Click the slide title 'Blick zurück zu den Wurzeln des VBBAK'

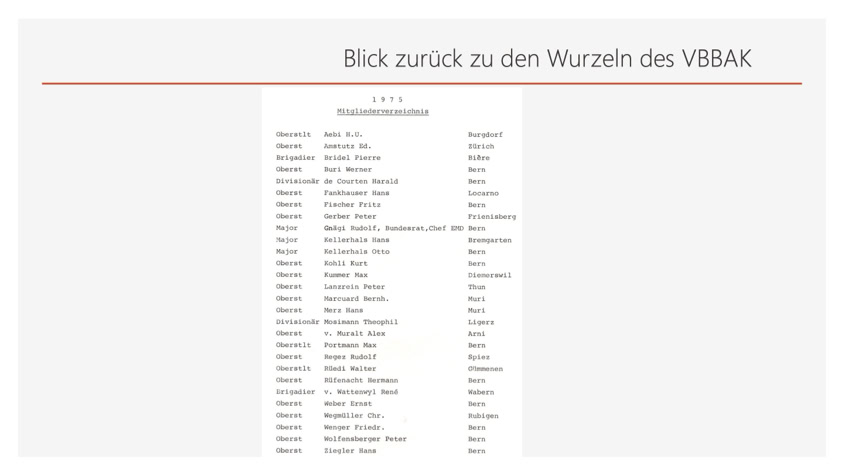(546, 58)
